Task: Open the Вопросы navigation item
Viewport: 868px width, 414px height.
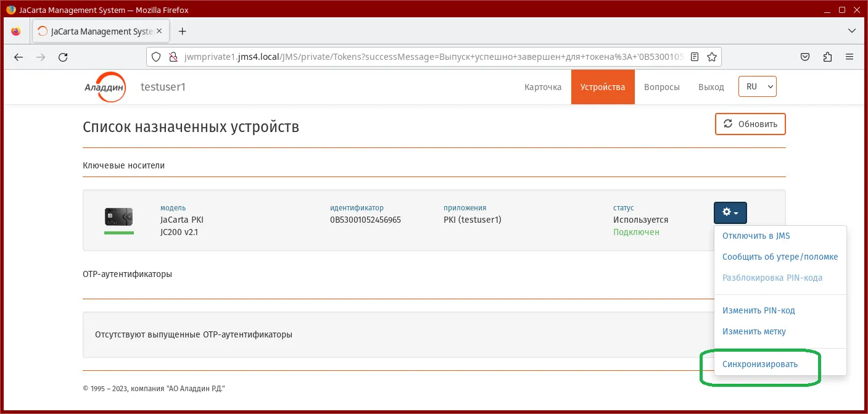Action: pos(662,87)
